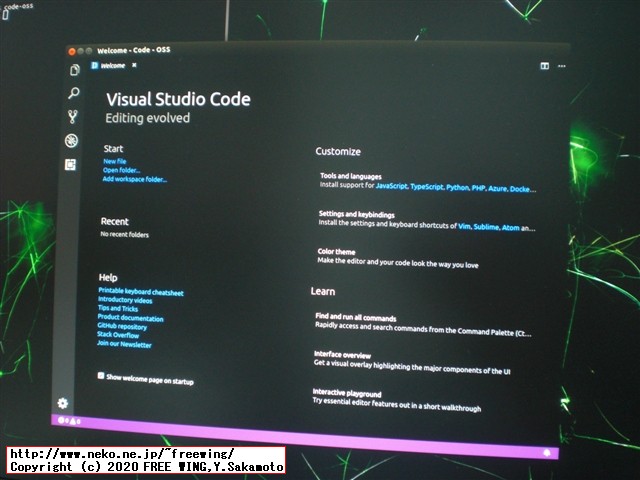Open the Extensions view in the activity bar
Image resolution: width=640 pixels, height=480 pixels.
click(70, 164)
